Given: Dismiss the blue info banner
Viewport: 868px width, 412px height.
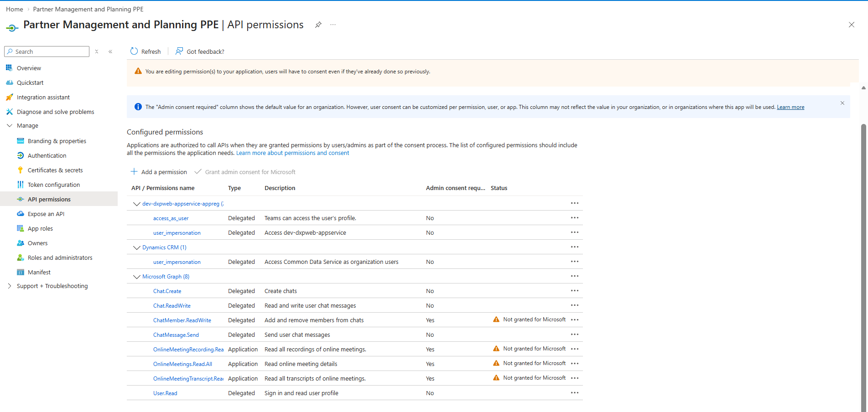Looking at the screenshot, I should click(x=842, y=103).
